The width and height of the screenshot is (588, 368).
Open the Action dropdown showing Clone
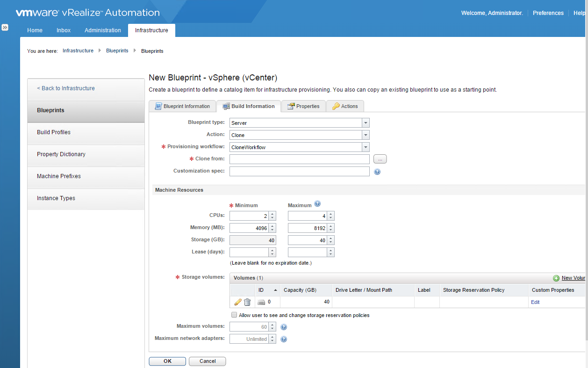[x=366, y=135]
